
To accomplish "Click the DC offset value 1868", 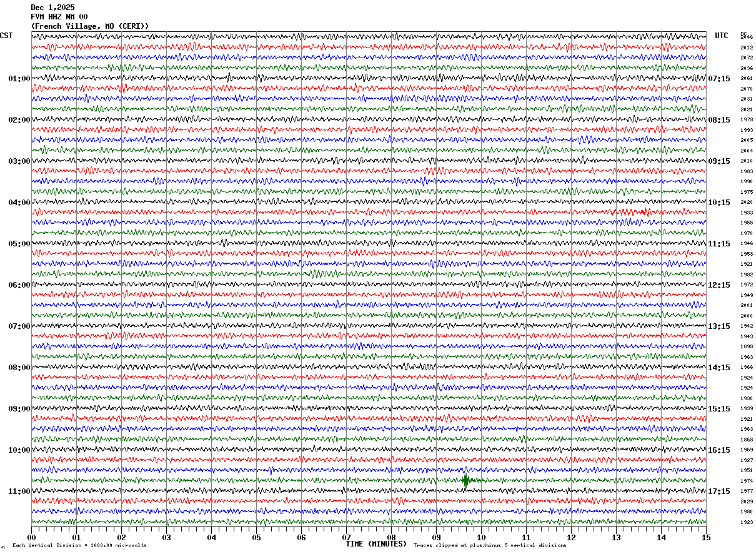I will (747, 440).
